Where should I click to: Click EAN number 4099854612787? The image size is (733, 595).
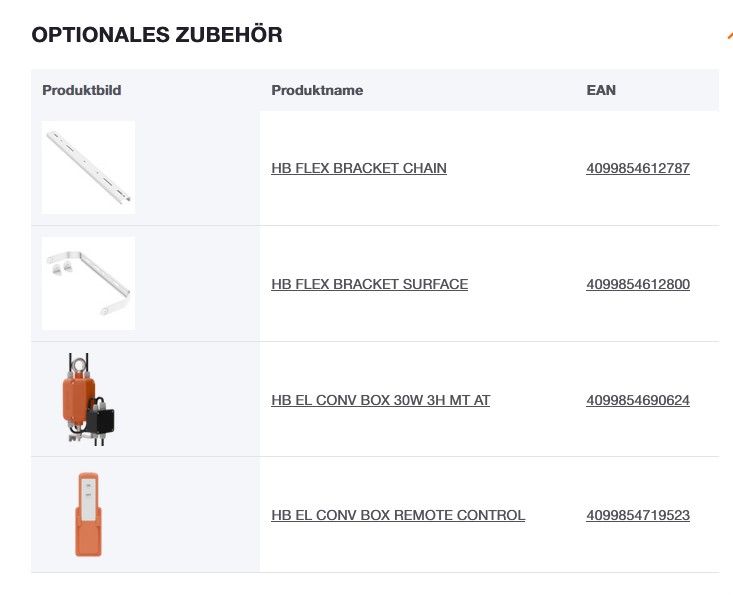pos(637,169)
